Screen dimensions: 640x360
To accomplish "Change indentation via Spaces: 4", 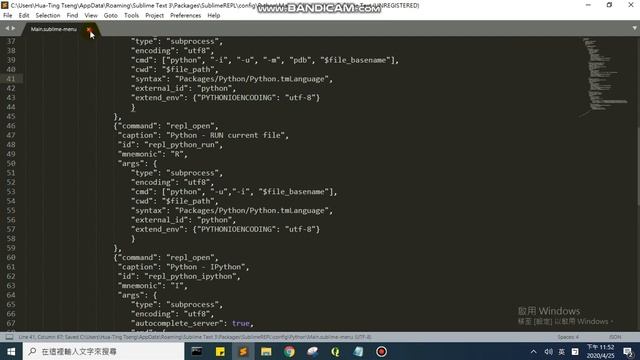I will [x=568, y=337].
